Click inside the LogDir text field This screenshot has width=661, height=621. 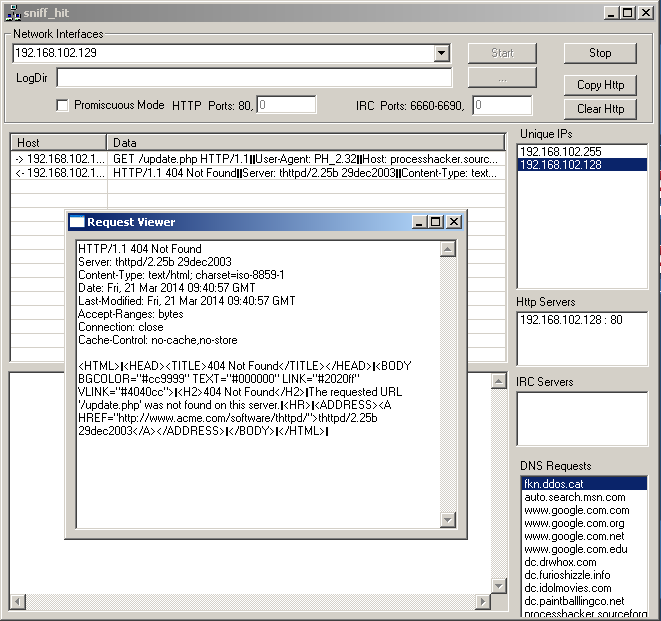pos(254,78)
